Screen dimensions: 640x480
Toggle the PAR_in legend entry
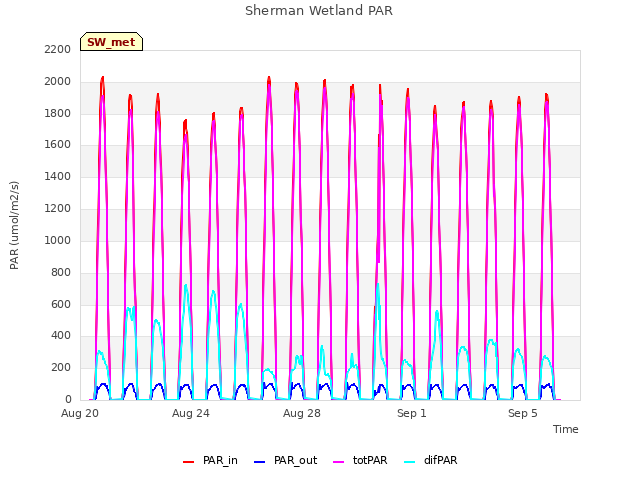210,460
